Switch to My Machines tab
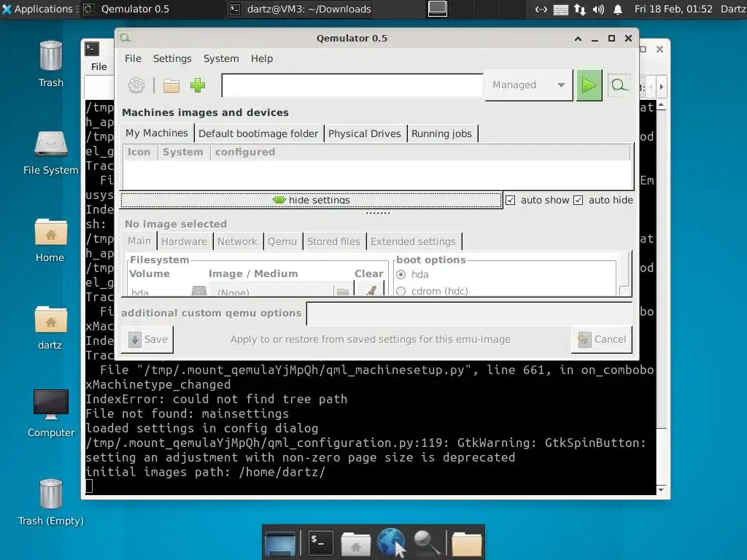The height and width of the screenshot is (560, 747). 157,133
